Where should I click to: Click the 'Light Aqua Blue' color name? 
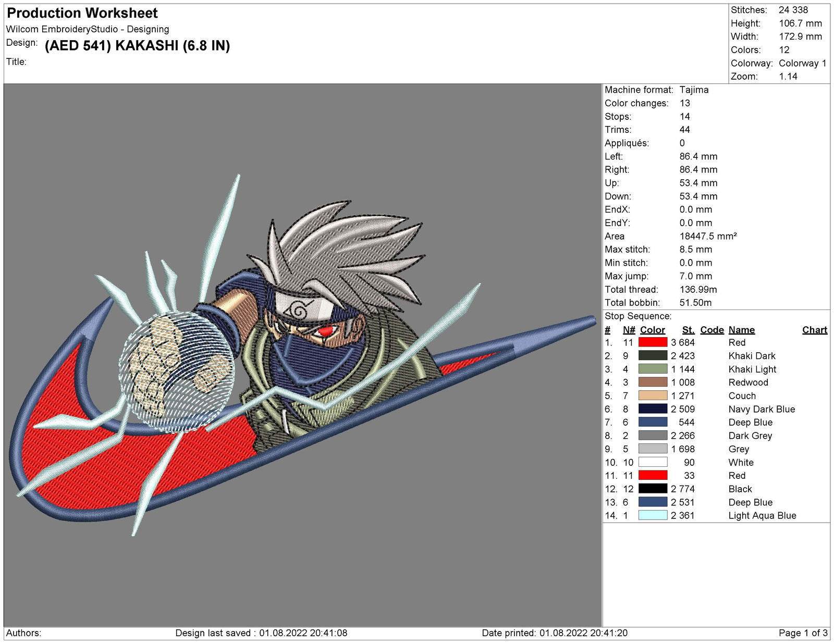(x=763, y=515)
